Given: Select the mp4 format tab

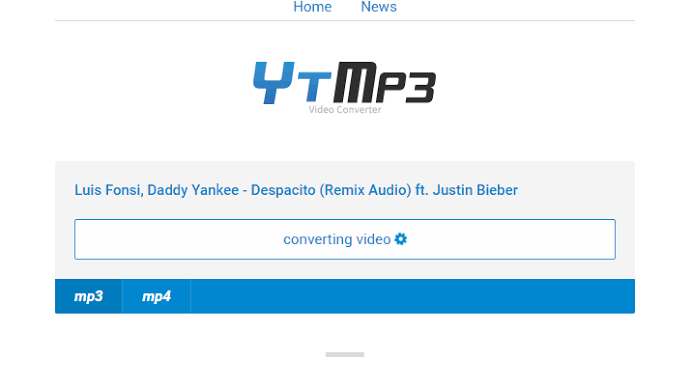Looking at the screenshot, I should point(156,296).
